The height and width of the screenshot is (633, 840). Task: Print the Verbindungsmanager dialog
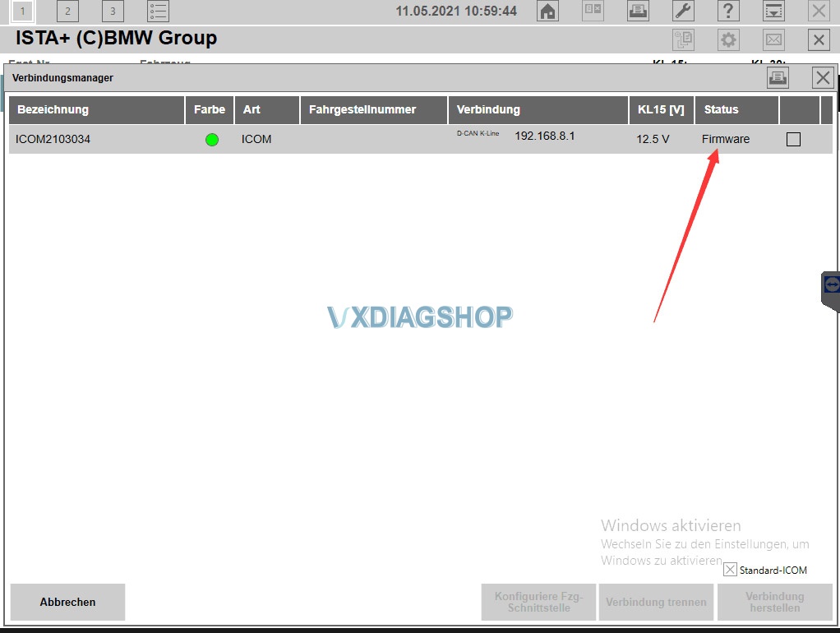pos(778,78)
